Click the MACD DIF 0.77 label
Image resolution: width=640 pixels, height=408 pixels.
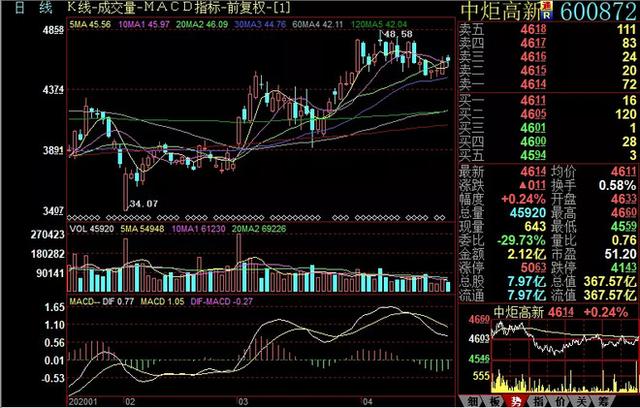pos(102,302)
